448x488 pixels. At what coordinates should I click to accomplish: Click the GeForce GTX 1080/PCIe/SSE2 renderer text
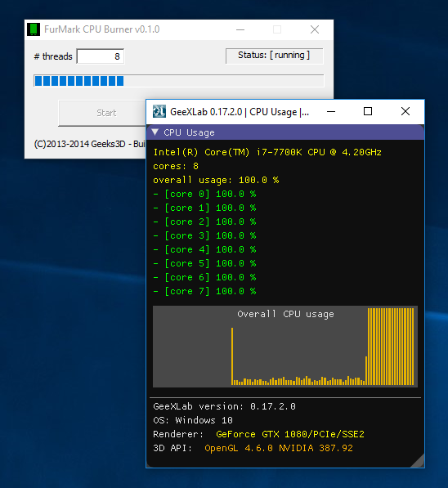290,434
